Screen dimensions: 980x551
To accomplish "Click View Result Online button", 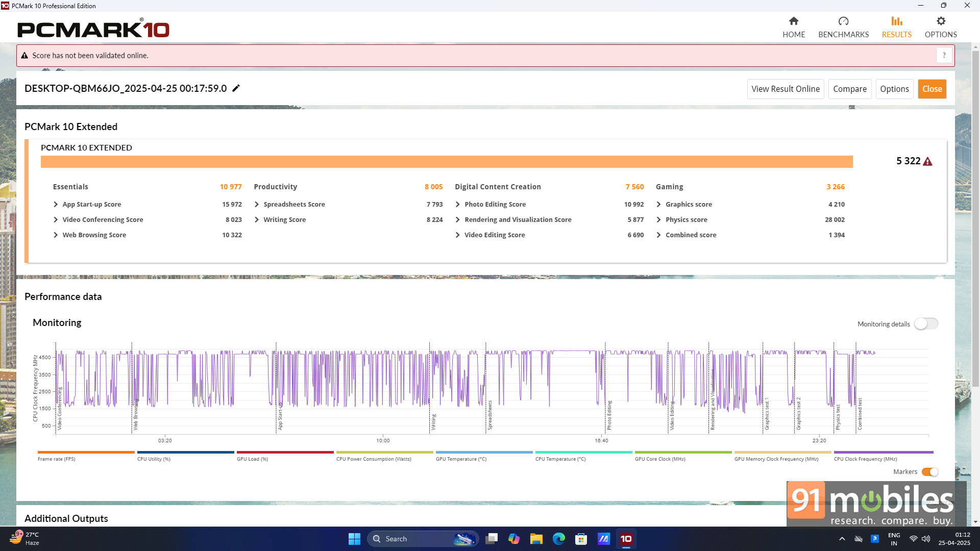I will coord(785,89).
